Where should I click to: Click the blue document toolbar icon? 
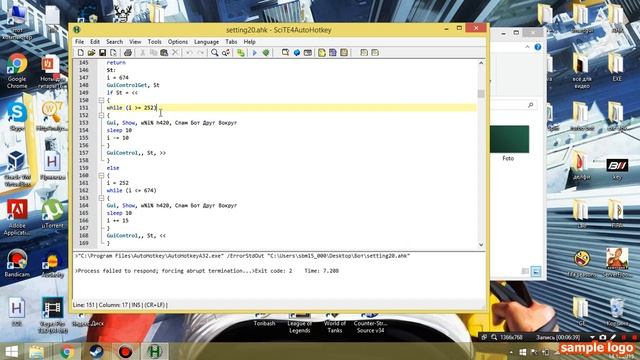point(333,53)
